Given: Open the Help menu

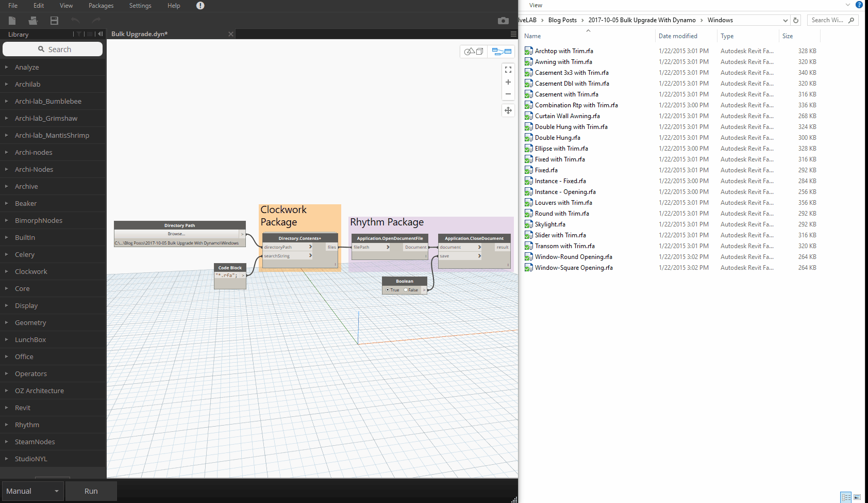Looking at the screenshot, I should click(174, 6).
